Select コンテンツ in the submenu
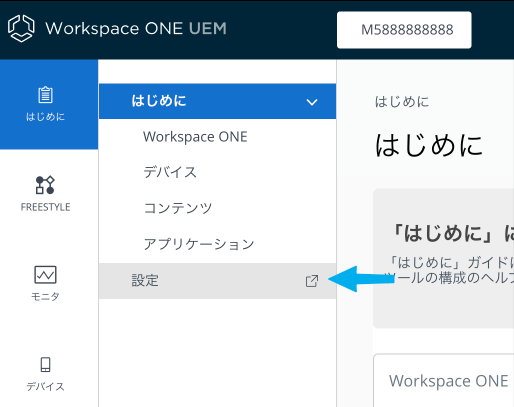The image size is (514, 407). click(x=178, y=208)
